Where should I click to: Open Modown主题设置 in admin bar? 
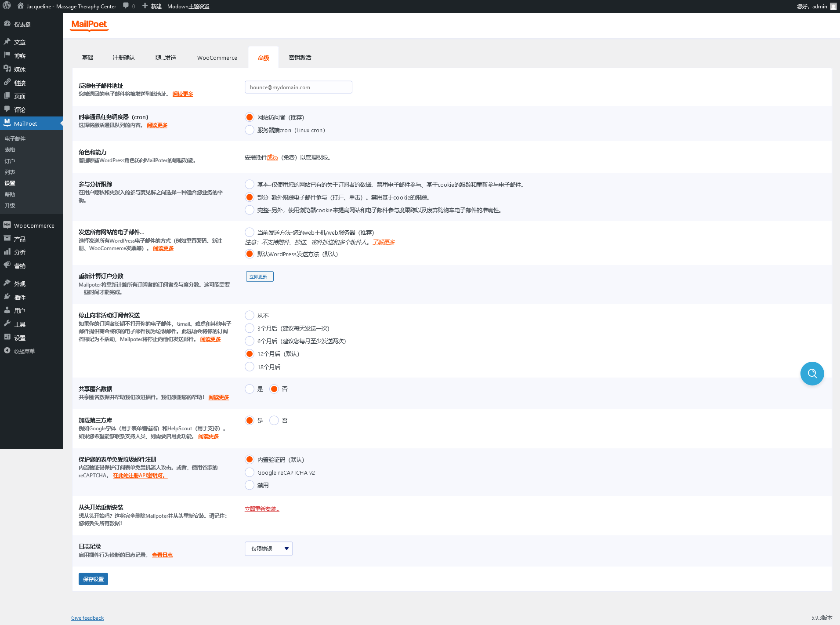188,6
